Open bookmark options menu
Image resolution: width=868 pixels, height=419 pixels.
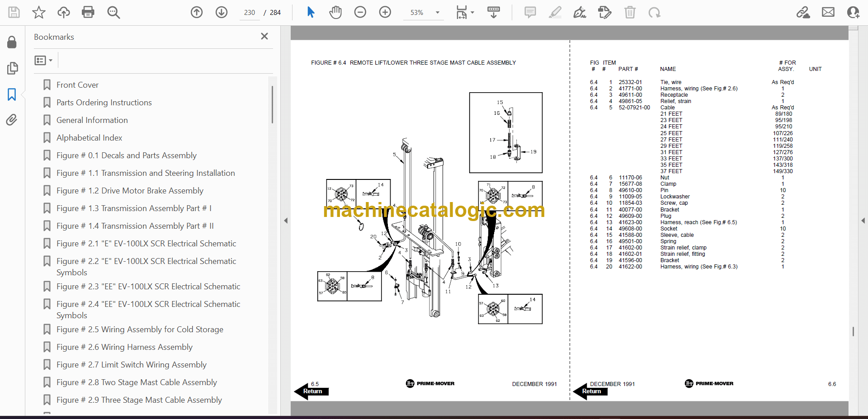tap(44, 60)
